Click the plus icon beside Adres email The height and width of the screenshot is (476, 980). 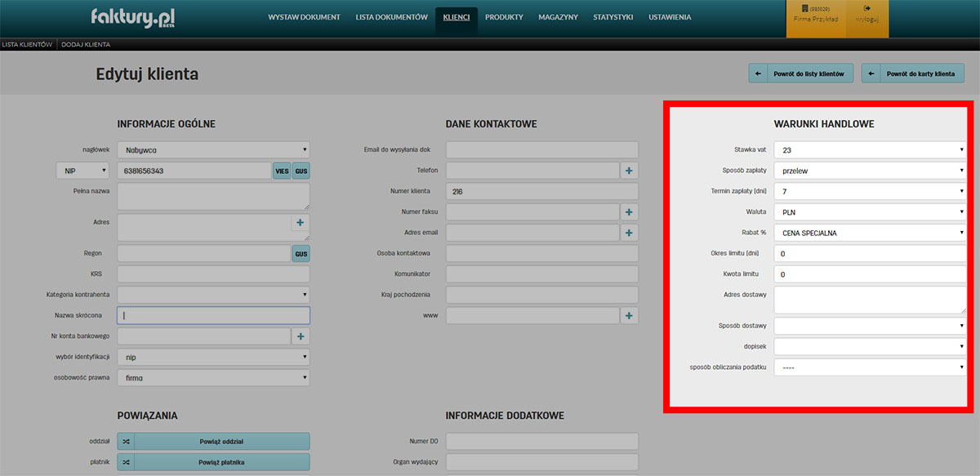[629, 233]
